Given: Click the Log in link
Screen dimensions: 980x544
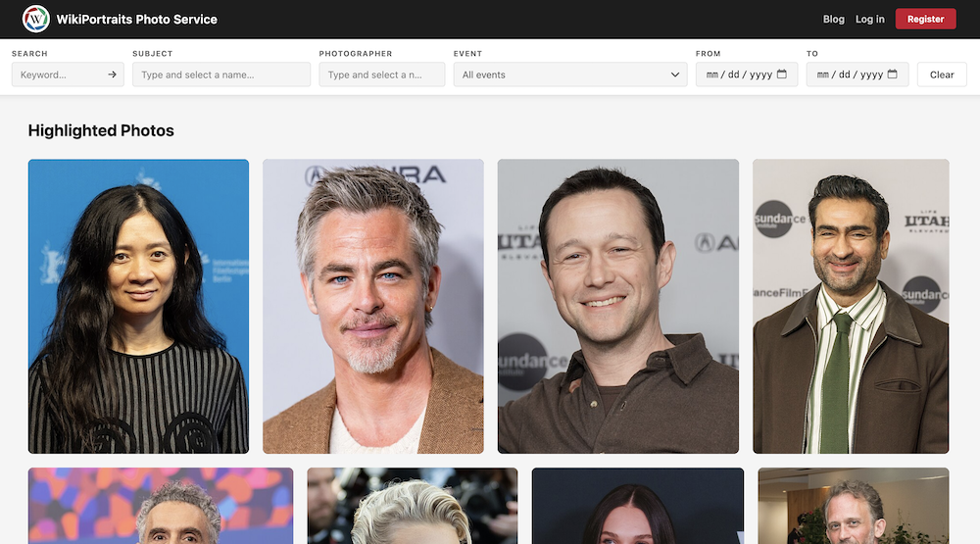Looking at the screenshot, I should [869, 20].
